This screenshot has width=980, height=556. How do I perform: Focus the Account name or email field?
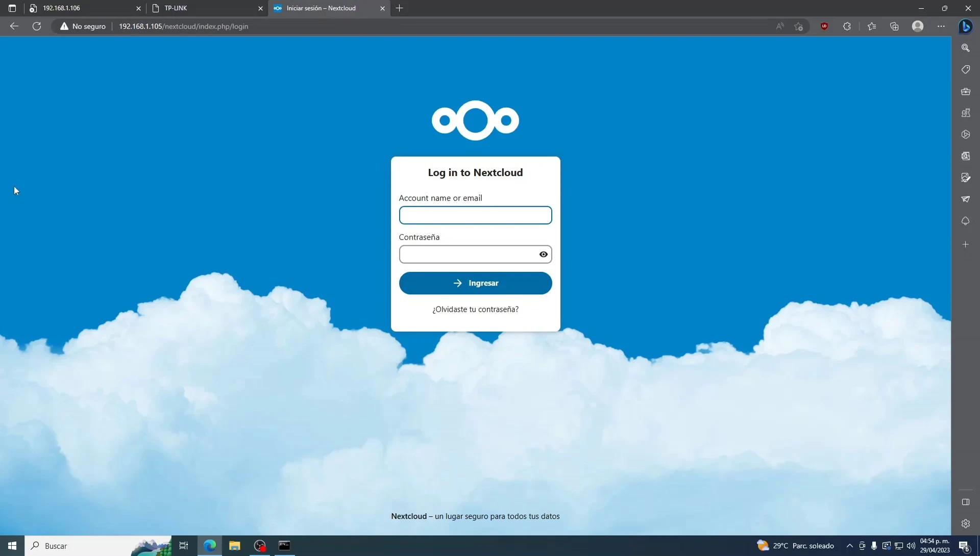click(475, 215)
